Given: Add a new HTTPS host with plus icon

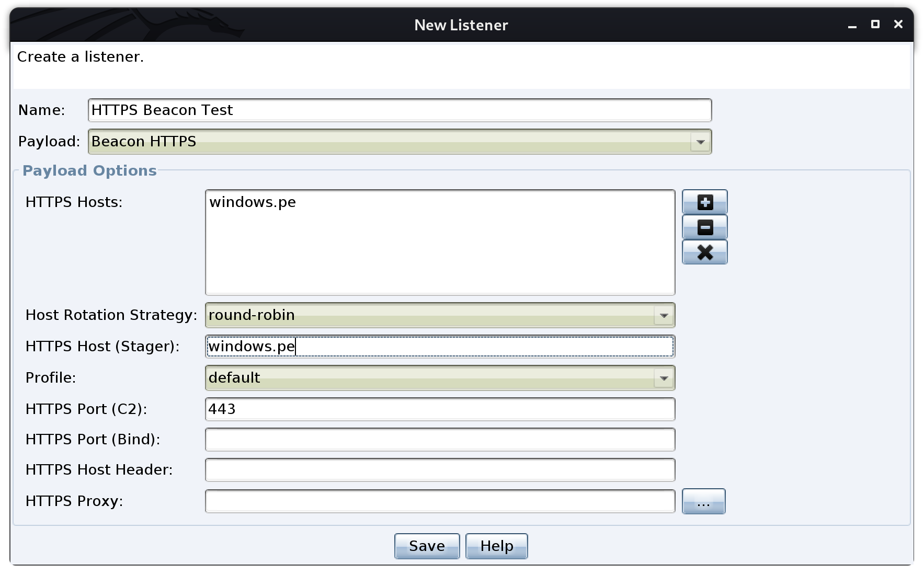Looking at the screenshot, I should [x=704, y=202].
